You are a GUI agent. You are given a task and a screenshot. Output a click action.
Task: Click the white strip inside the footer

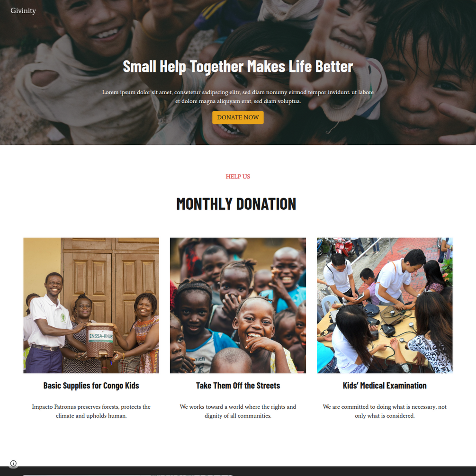128,476
